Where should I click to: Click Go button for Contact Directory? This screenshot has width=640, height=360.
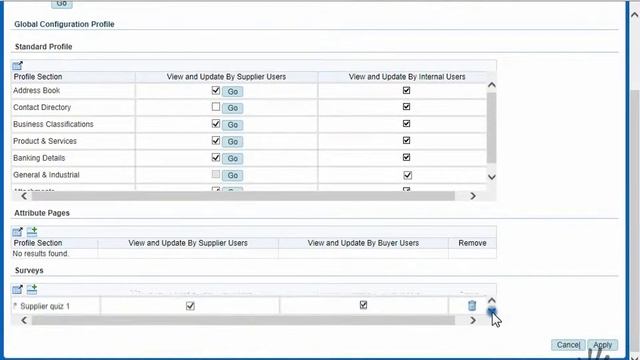coord(233,108)
